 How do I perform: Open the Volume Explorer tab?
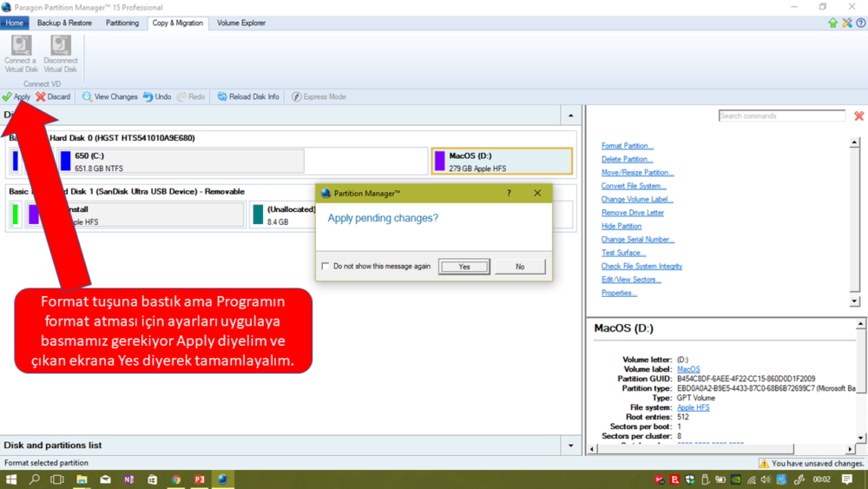tap(241, 23)
